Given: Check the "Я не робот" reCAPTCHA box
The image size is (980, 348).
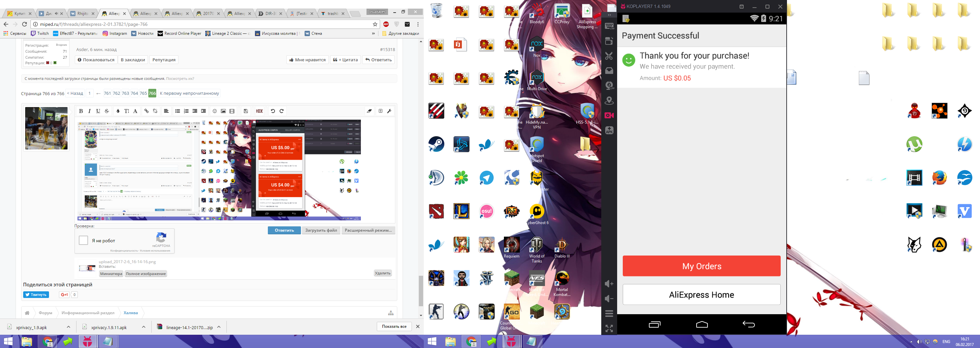Looking at the screenshot, I should (x=83, y=240).
